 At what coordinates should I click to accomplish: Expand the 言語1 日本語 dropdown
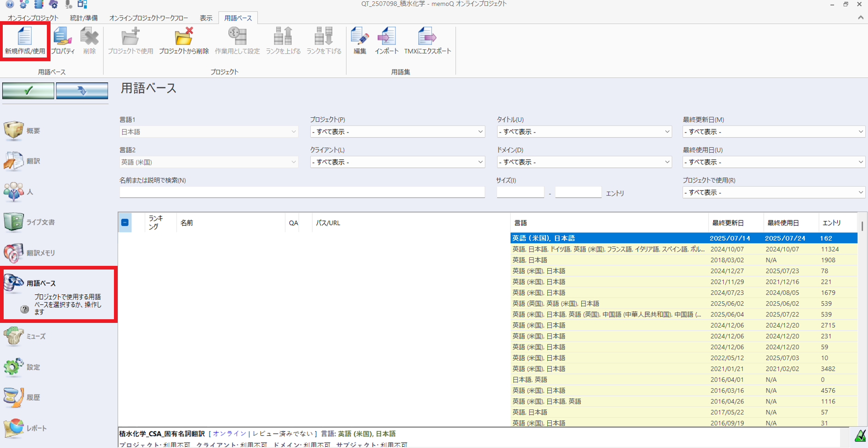click(209, 132)
